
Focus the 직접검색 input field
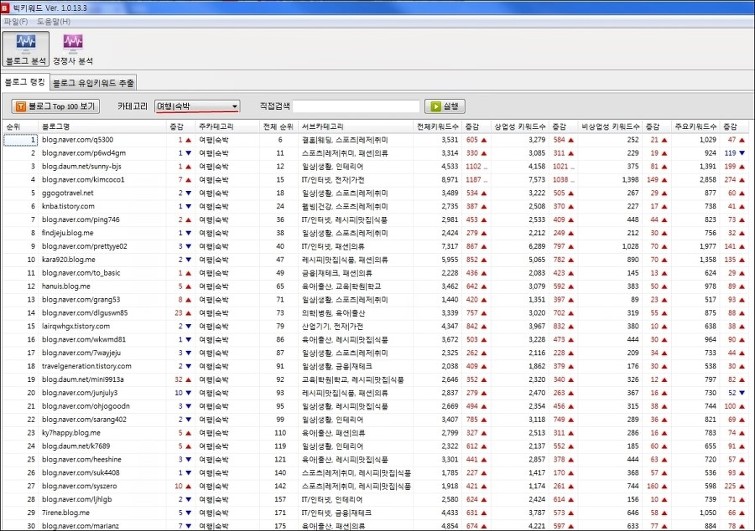pos(356,106)
